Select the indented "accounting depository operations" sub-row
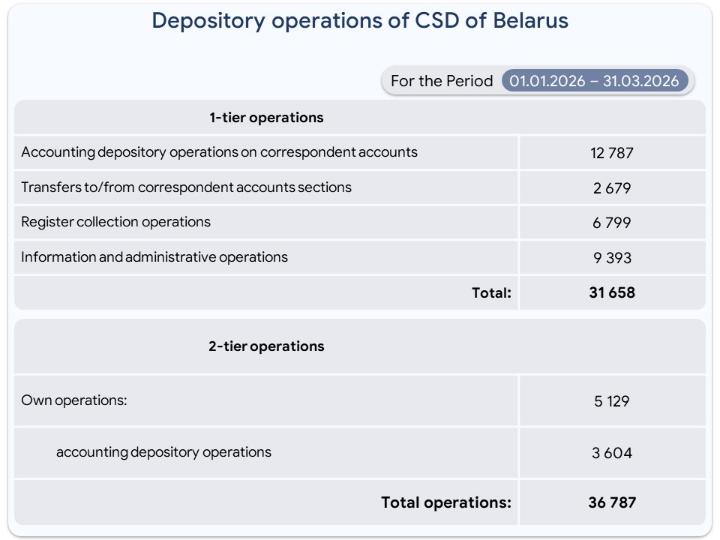The height and width of the screenshot is (540, 720). 163,452
